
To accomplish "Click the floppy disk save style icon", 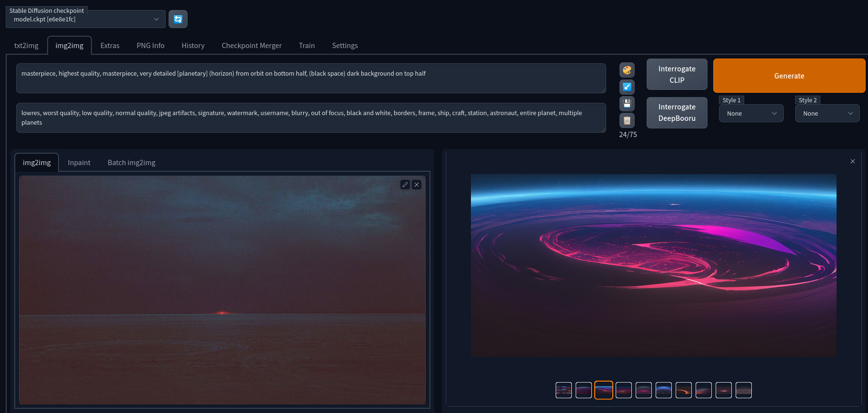I will pyautogui.click(x=627, y=103).
